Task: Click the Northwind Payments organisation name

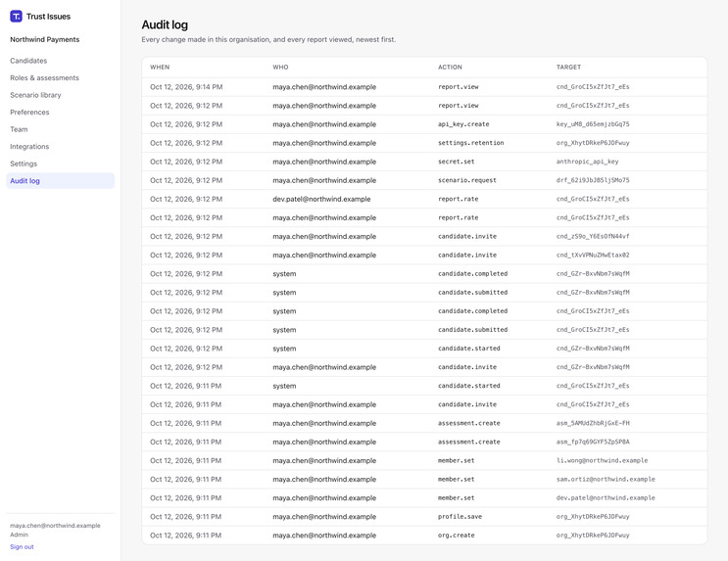Action: click(44, 39)
